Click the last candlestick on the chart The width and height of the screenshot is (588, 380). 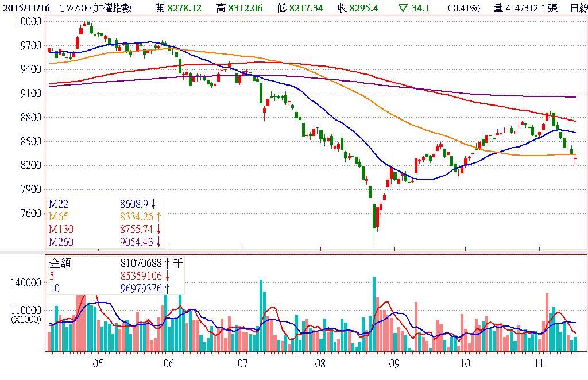tap(575, 160)
